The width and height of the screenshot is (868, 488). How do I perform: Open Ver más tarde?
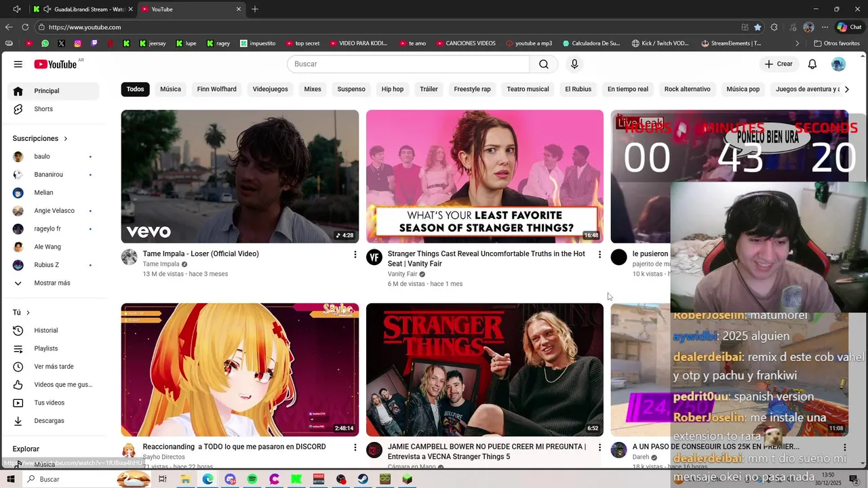click(x=54, y=367)
